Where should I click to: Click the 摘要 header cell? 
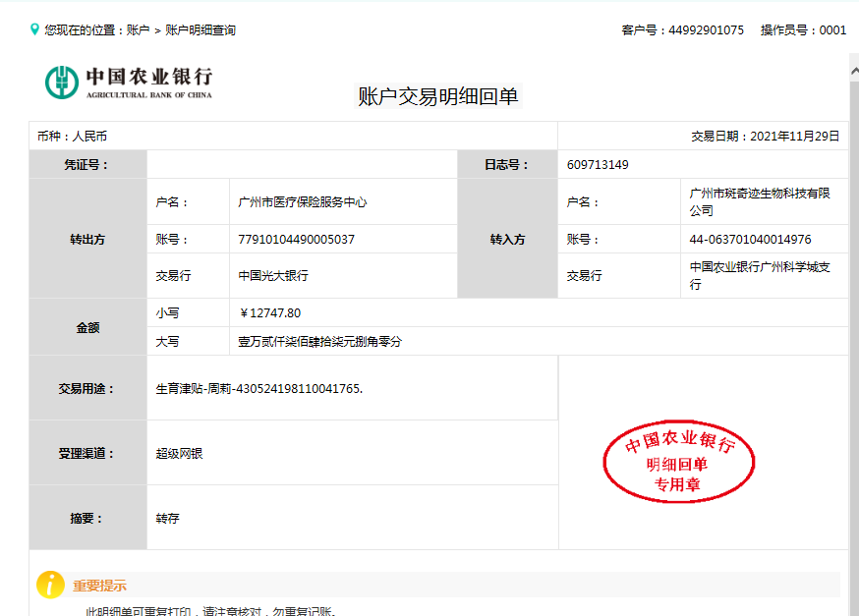pyautogui.click(x=87, y=518)
